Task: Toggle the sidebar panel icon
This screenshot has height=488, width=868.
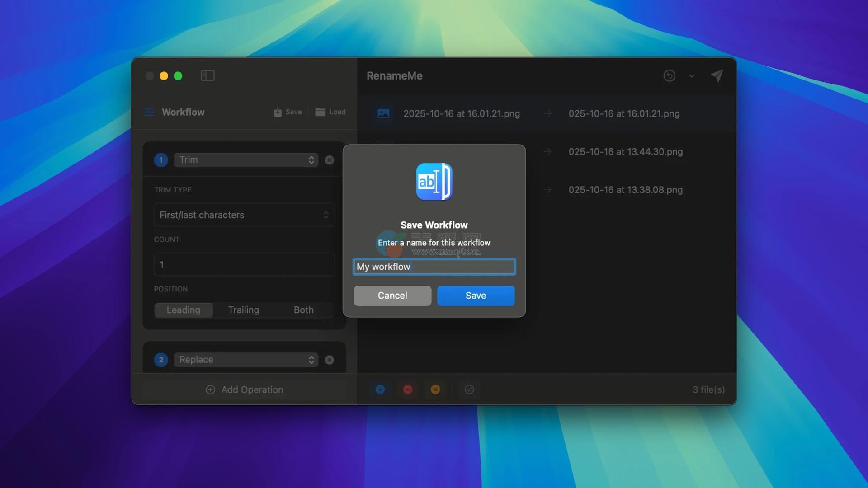Action: pyautogui.click(x=208, y=75)
